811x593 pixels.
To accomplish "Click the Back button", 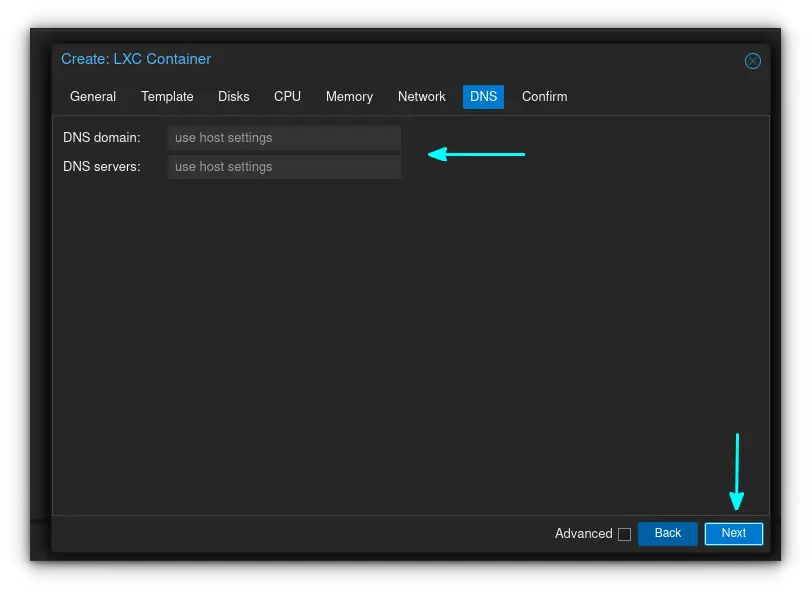I will pyautogui.click(x=668, y=534).
